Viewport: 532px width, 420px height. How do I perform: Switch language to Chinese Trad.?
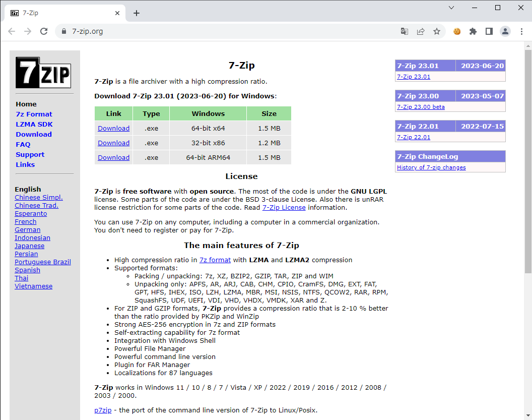point(36,205)
